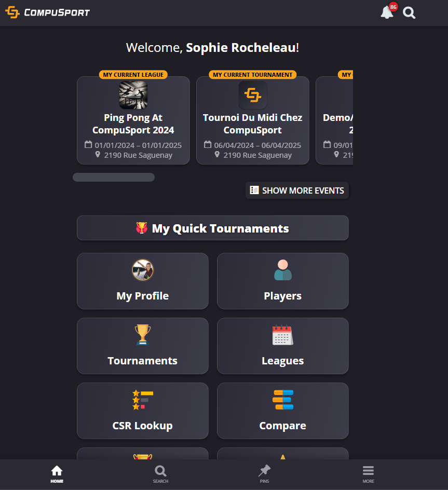Click the red trophy icon in Quick Tournaments

pos(142,228)
